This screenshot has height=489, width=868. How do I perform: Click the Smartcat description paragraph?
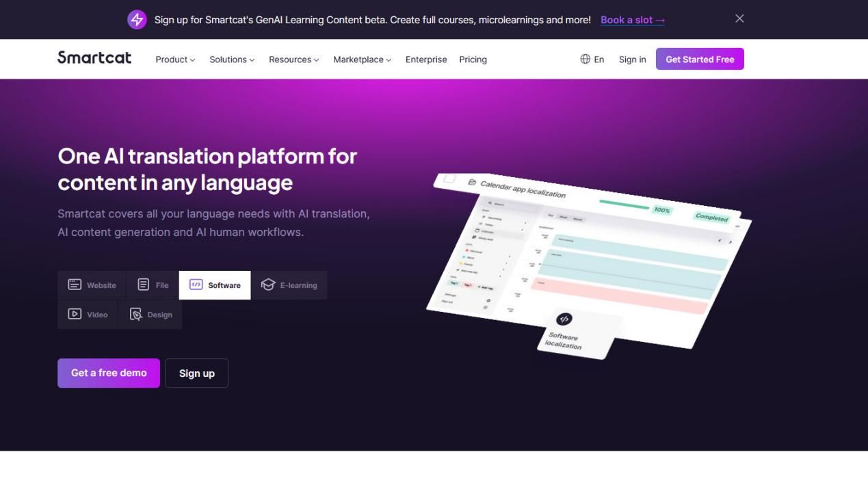pyautogui.click(x=213, y=223)
